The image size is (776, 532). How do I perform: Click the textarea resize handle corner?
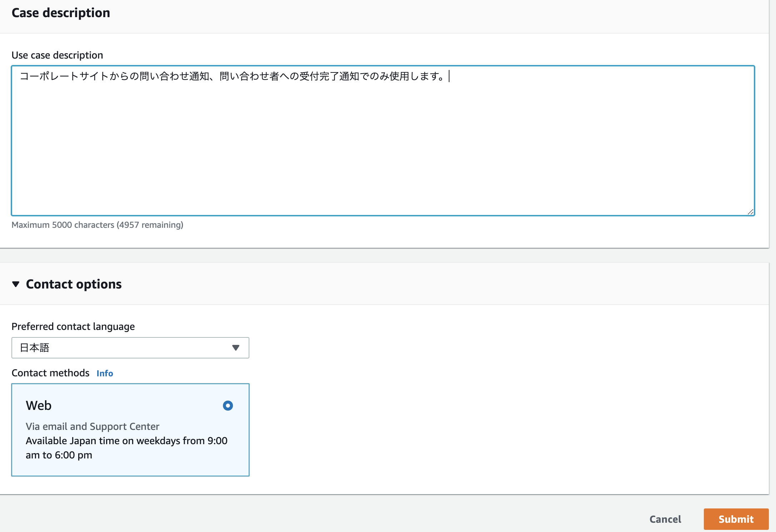point(750,212)
